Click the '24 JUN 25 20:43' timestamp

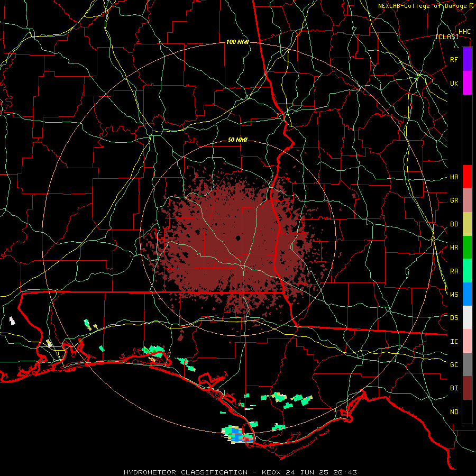tap(321, 472)
